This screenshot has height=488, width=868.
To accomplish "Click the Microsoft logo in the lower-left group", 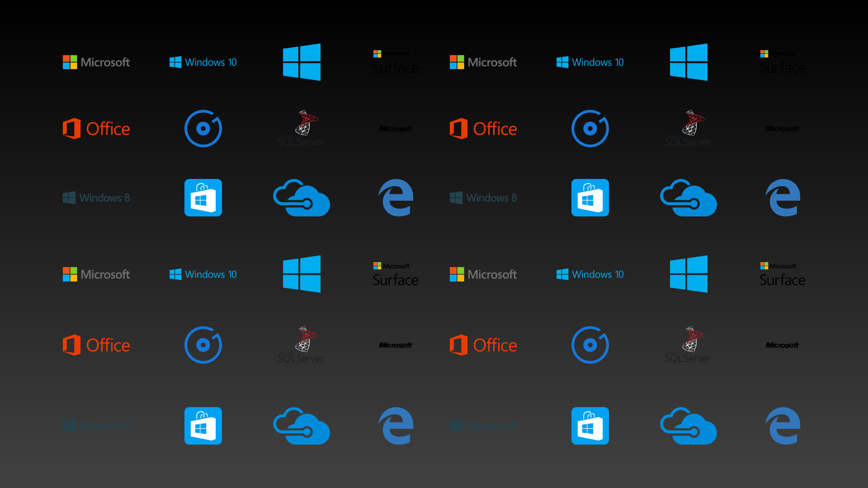I will click(x=96, y=274).
